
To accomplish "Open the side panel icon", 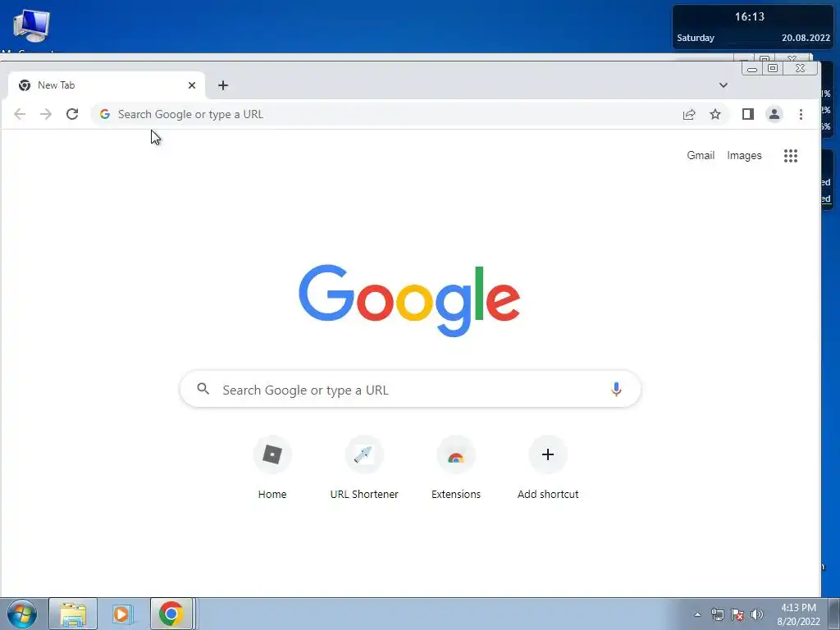I will click(x=748, y=114).
